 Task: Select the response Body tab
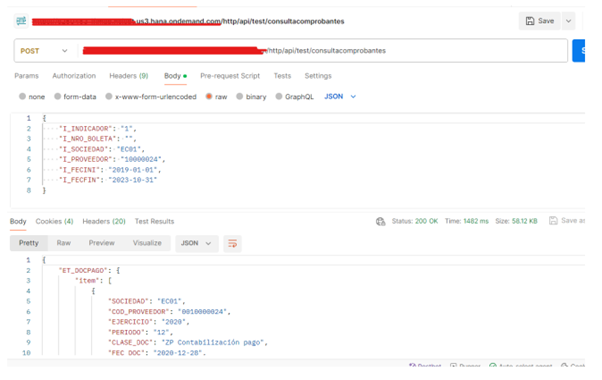click(18, 221)
